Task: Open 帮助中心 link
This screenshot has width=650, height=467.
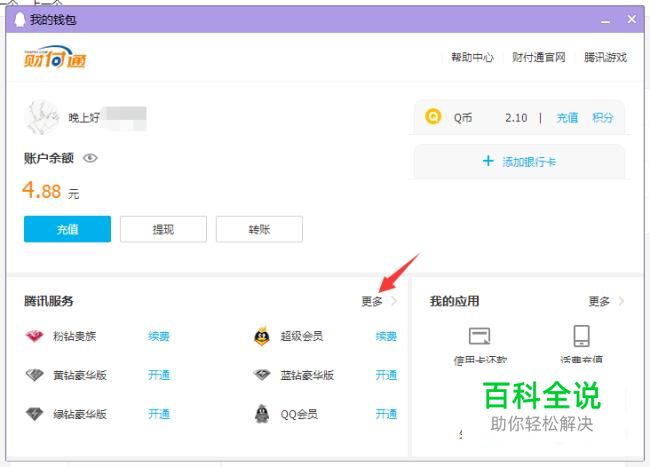Action: (473, 57)
